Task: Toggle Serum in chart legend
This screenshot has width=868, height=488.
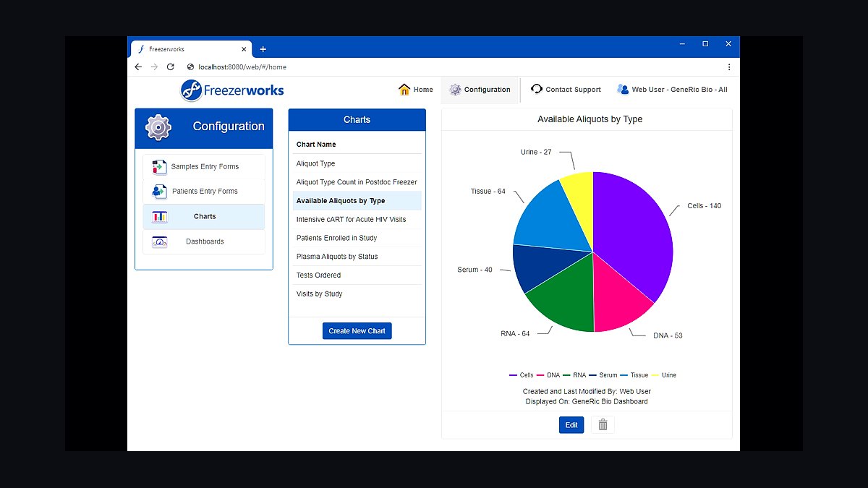Action: pos(603,375)
